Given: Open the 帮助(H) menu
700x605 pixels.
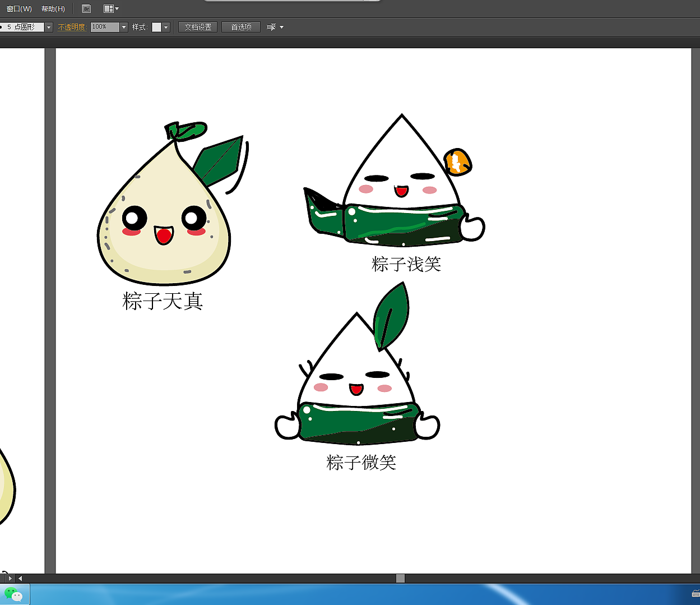Looking at the screenshot, I should point(53,9).
